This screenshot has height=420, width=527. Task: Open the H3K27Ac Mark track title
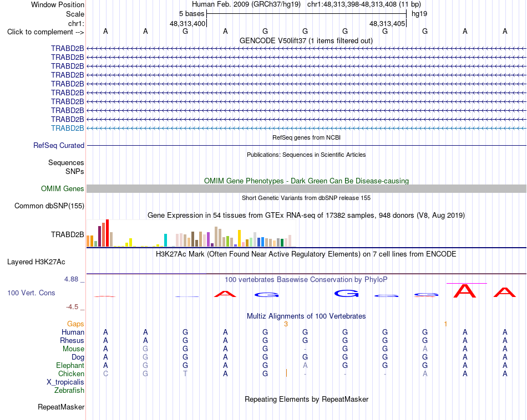306,254
